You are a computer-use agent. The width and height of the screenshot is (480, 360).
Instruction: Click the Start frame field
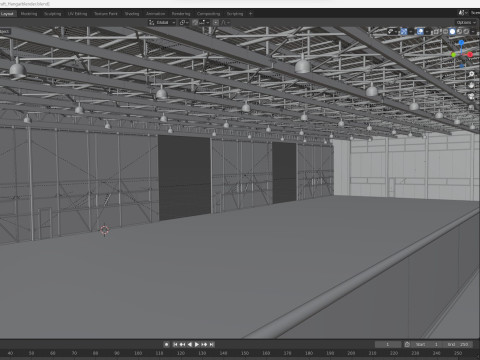(x=428, y=344)
